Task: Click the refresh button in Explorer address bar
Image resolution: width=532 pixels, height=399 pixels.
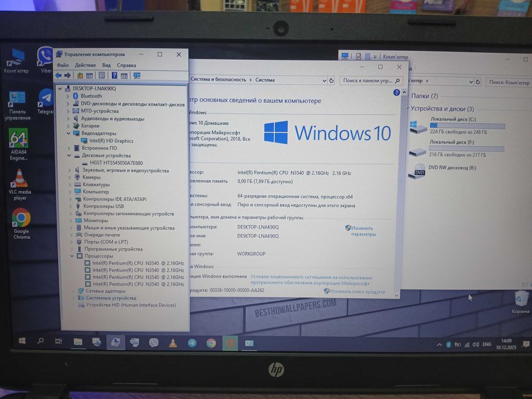Action: (x=478, y=82)
